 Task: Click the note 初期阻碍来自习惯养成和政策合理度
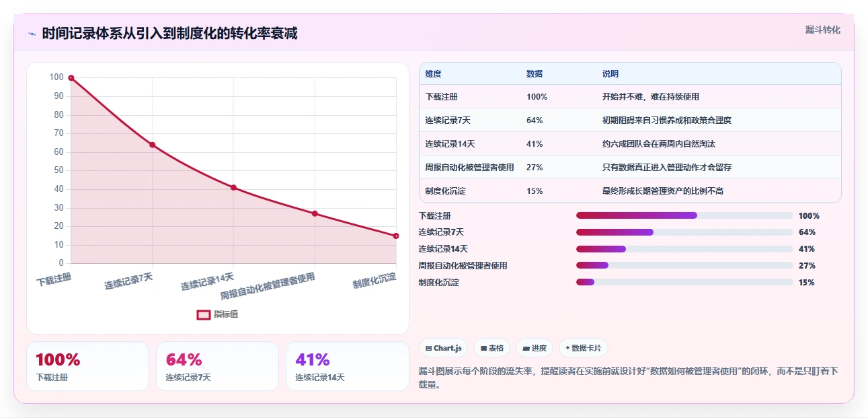(x=667, y=120)
